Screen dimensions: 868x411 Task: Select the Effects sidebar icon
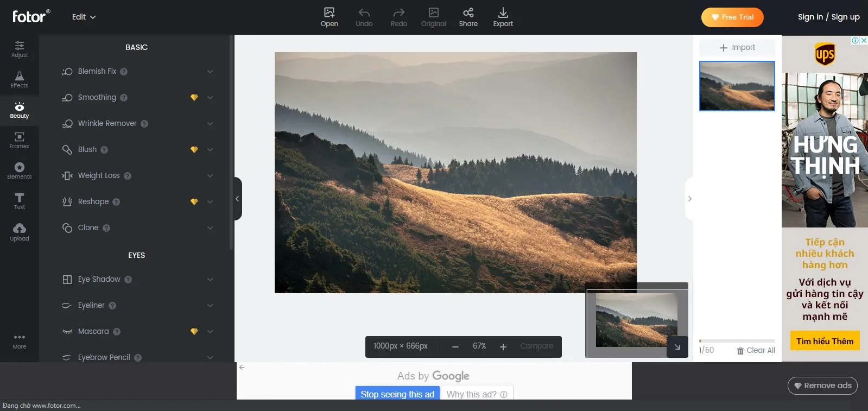click(20, 79)
